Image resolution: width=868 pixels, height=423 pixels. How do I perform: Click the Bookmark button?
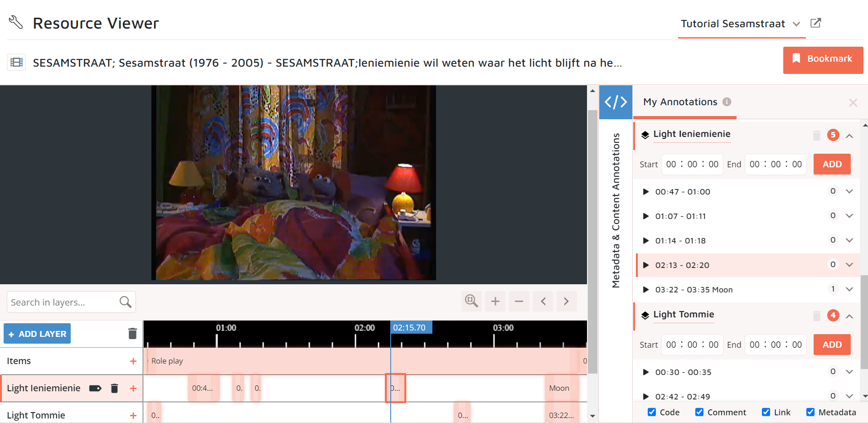coord(823,59)
